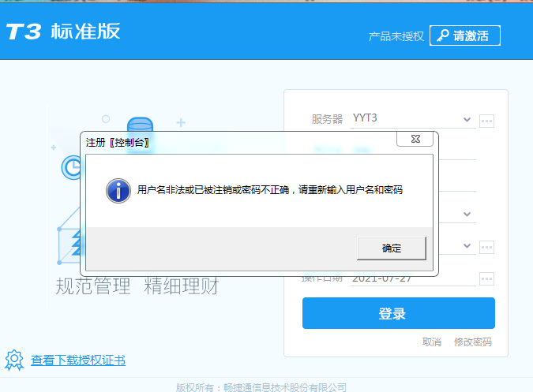
Task: Click the 服务器 field showing YYT3
Action: 413,119
